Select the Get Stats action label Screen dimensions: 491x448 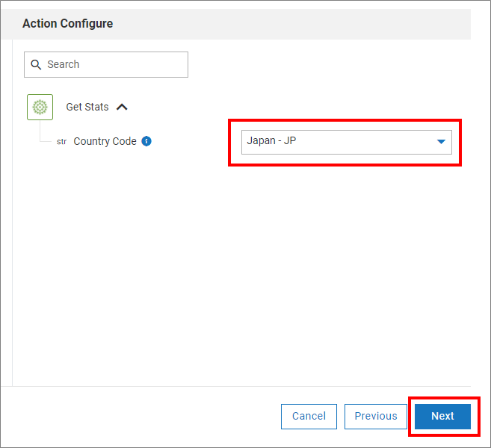pyautogui.click(x=87, y=107)
